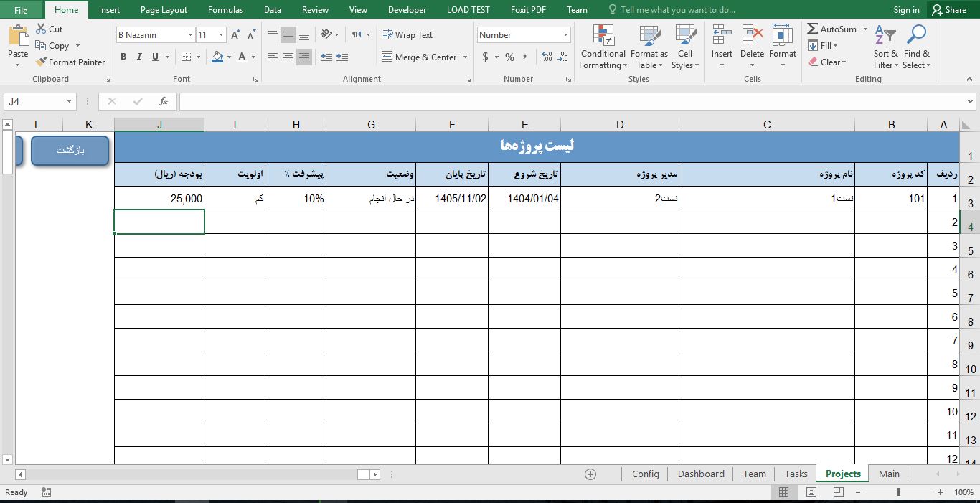Switch to Page Layout view icon
Screen dimensions: 980x503
[811, 492]
